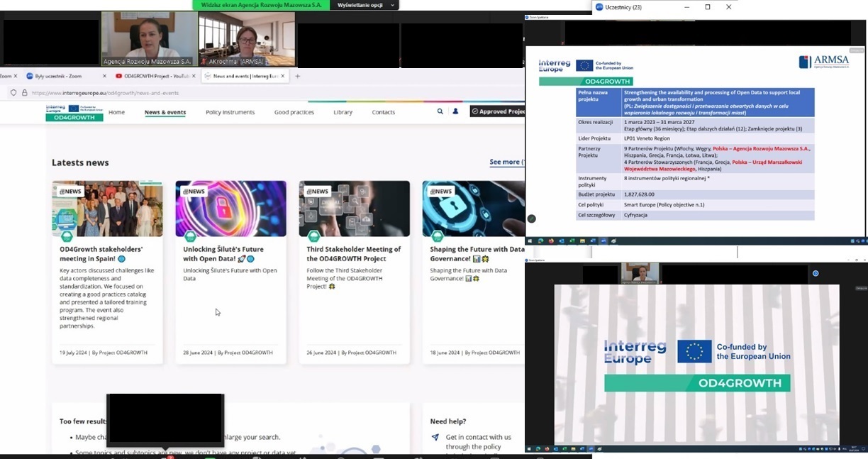Click the Widzisz ekran Agencja Rozwoju Mazowsza banner
This screenshot has width=868, height=459.
[261, 5]
